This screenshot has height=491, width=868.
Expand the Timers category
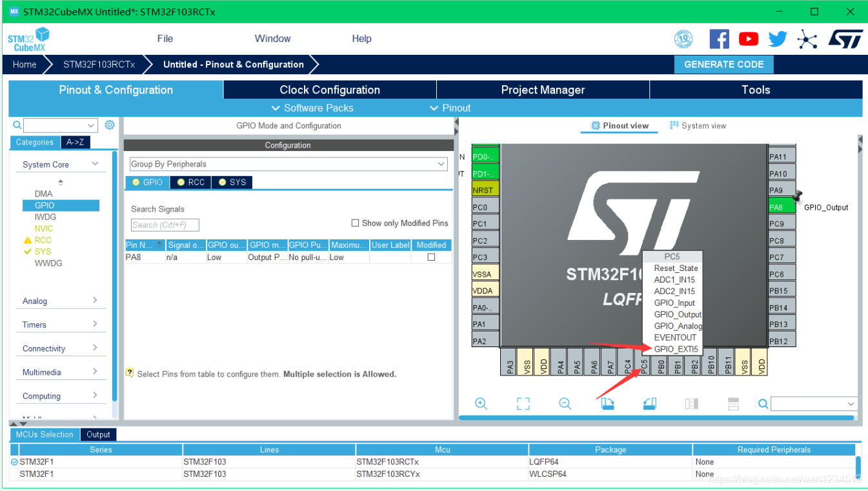coord(59,325)
